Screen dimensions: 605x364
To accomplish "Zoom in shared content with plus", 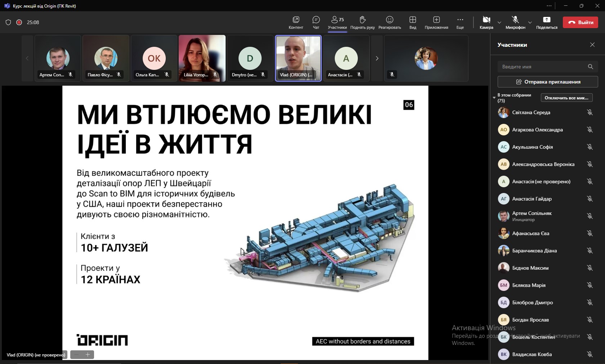I will [88, 355].
